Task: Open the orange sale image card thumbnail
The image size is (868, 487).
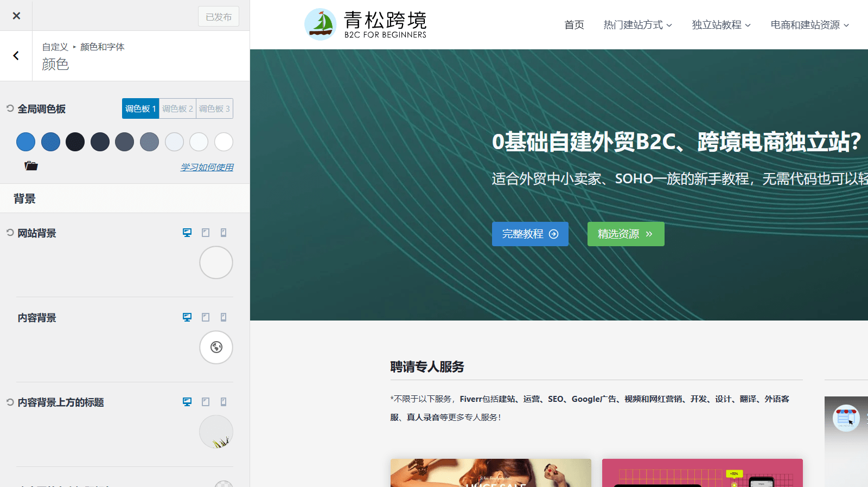Action: pyautogui.click(x=490, y=473)
